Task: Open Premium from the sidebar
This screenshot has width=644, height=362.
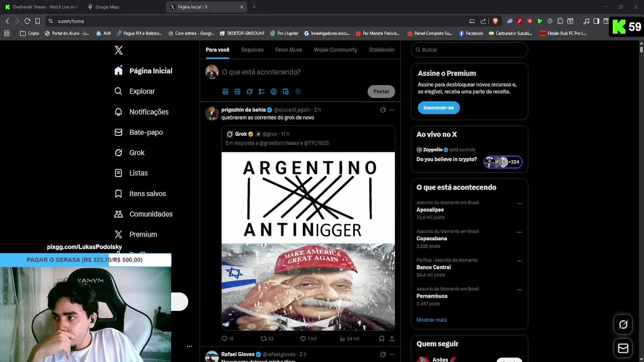Action: (136, 234)
